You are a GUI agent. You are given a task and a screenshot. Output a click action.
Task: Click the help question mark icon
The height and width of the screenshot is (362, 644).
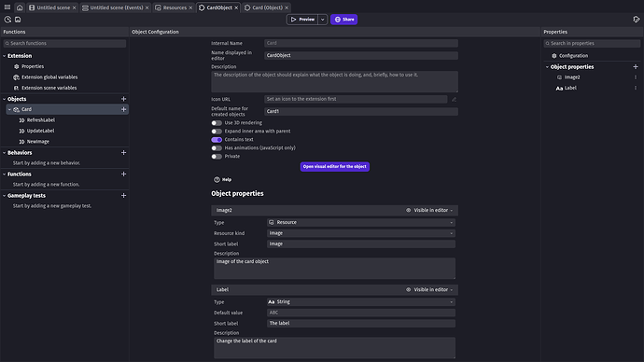[x=217, y=180]
